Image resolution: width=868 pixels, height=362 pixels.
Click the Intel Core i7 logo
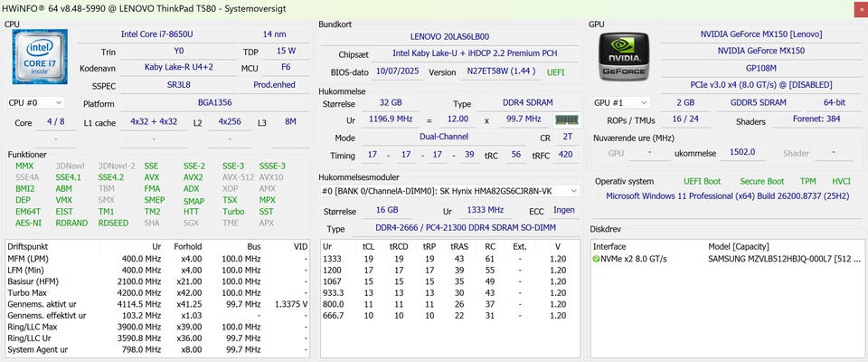pos(40,56)
